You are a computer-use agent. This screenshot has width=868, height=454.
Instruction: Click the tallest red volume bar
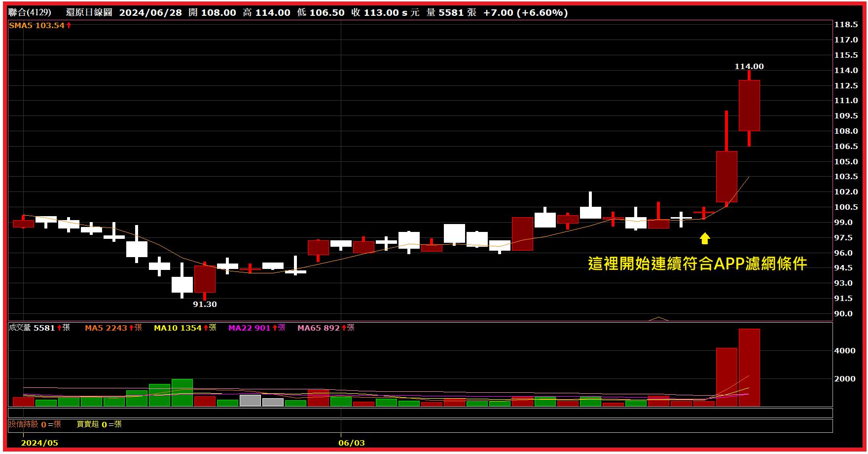point(749,368)
